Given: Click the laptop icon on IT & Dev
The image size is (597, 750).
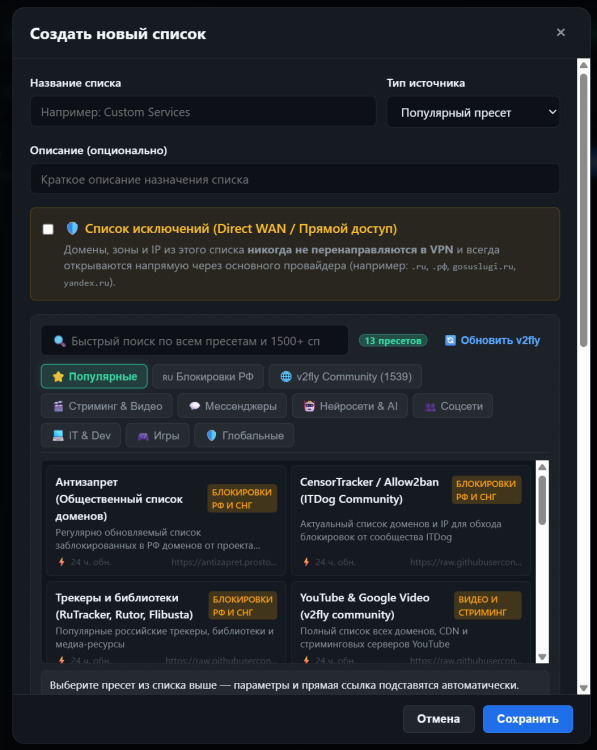Looking at the screenshot, I should 58,435.
